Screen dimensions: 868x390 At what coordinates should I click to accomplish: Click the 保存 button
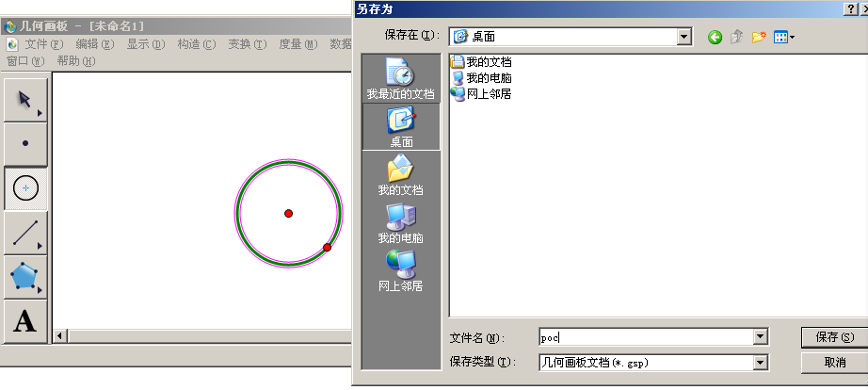834,337
